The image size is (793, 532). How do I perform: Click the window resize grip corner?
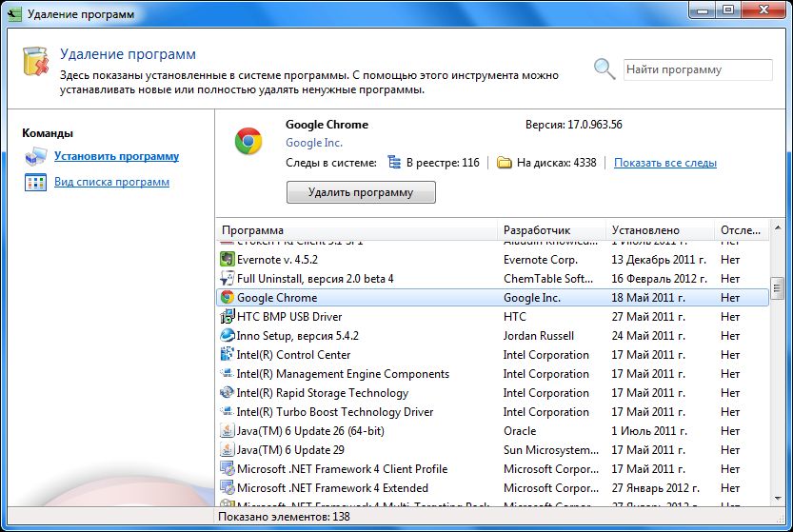point(781,519)
